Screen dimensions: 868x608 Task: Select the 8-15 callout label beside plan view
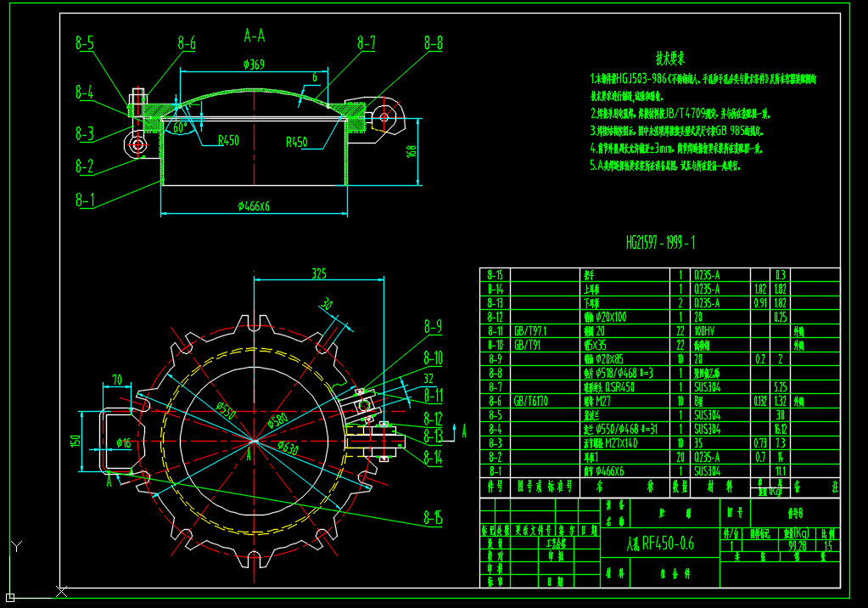click(x=433, y=519)
